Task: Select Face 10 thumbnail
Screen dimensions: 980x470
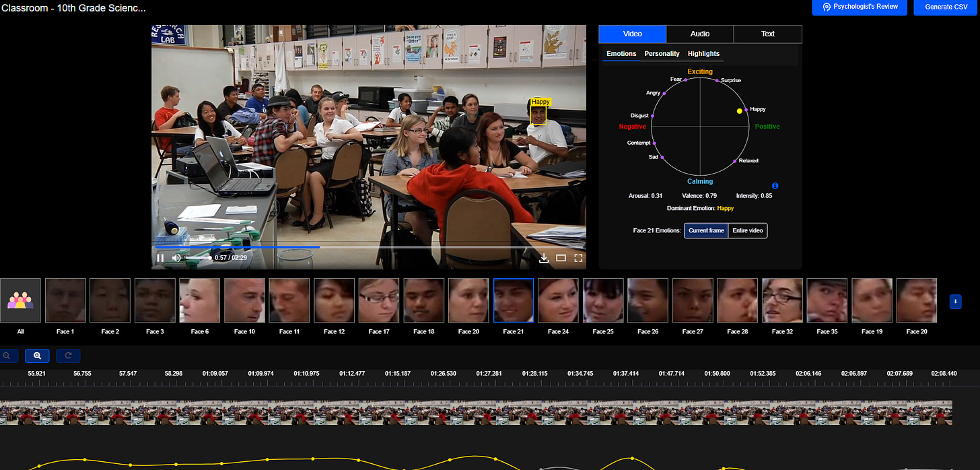Action: tap(244, 300)
